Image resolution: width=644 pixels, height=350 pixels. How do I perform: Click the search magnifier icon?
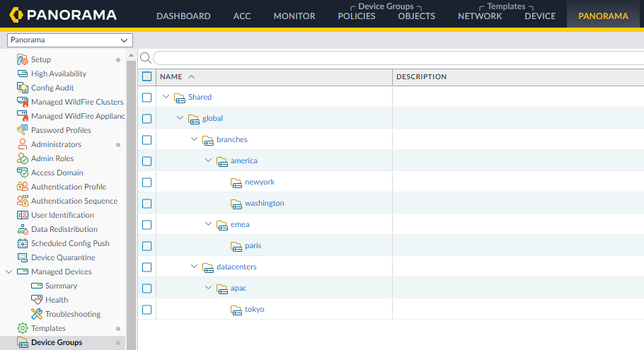[x=145, y=58]
